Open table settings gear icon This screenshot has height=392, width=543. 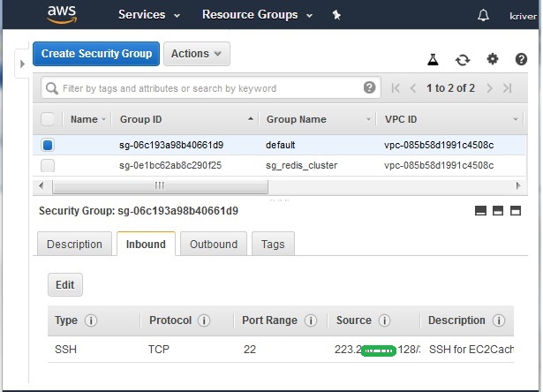coord(493,59)
